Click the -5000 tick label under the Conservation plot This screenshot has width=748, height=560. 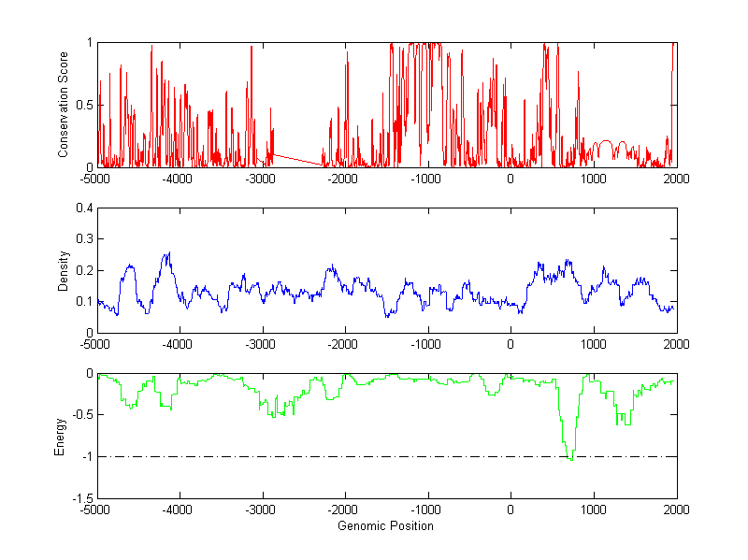coord(95,179)
